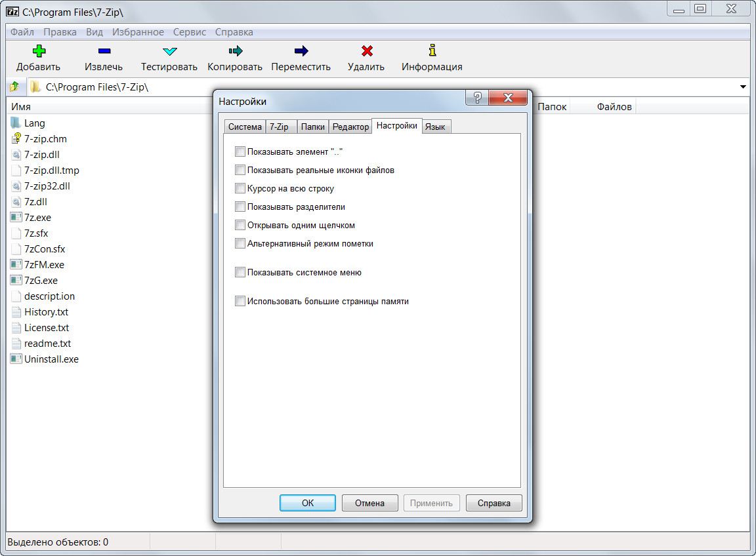Click the dialog help question-mark button

coord(477,98)
